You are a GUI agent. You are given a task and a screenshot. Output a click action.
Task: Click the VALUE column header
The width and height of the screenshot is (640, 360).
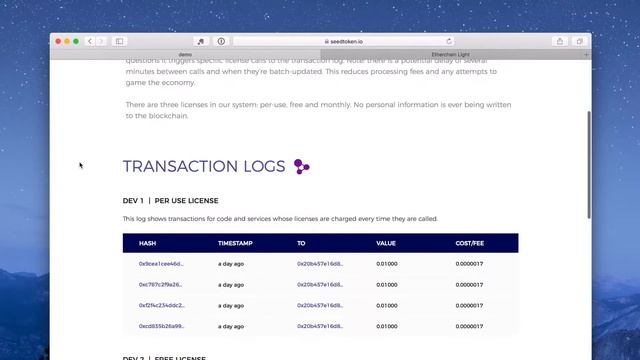[386, 243]
